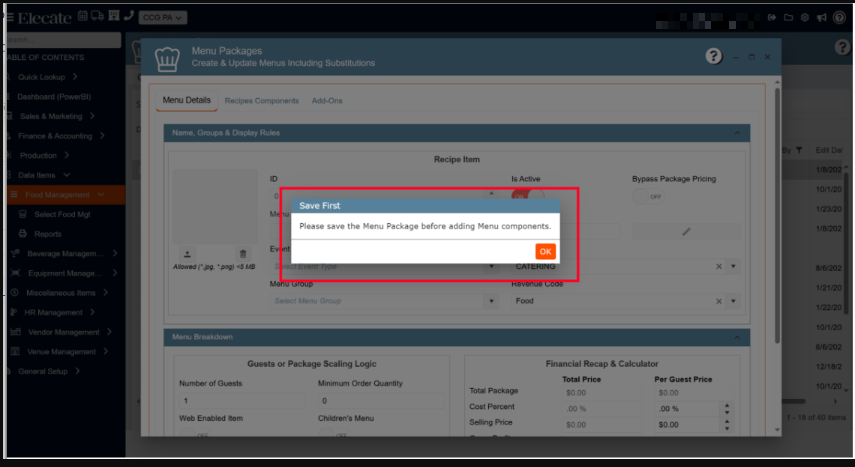The image size is (855, 467).
Task: Switch to the Add-Ons tab
Action: (327, 101)
